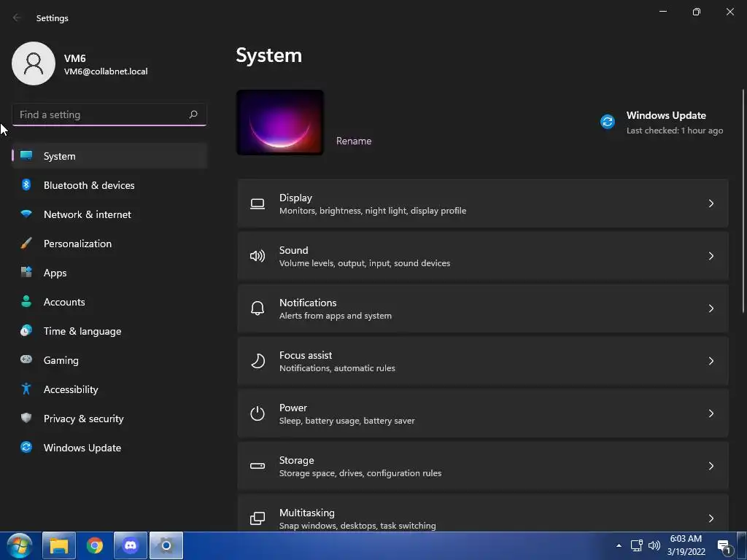Click the Bluetooth icon in sidebar

26,184
